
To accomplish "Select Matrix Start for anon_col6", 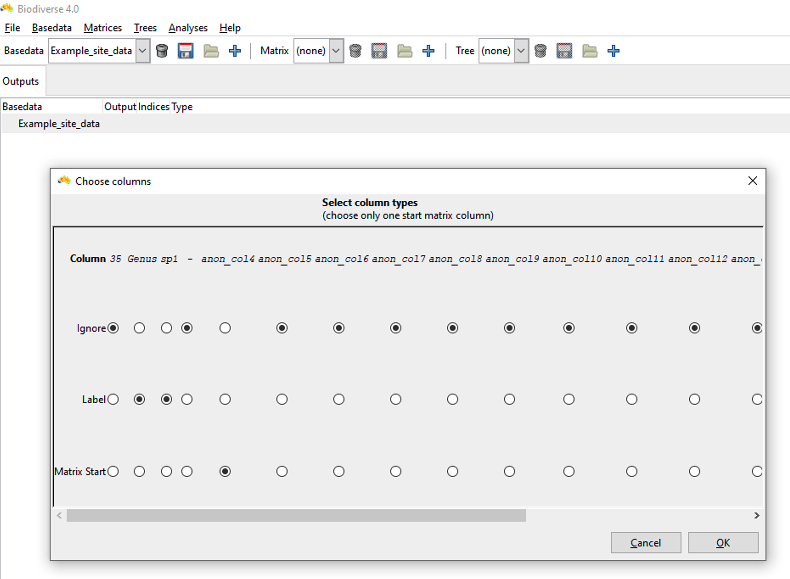I will 339,471.
